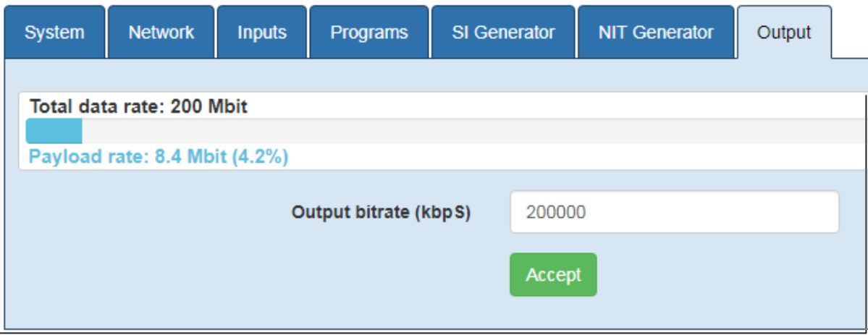This screenshot has width=868, height=335.
Task: Click the Output bitrate label
Action: pyautogui.click(x=381, y=212)
